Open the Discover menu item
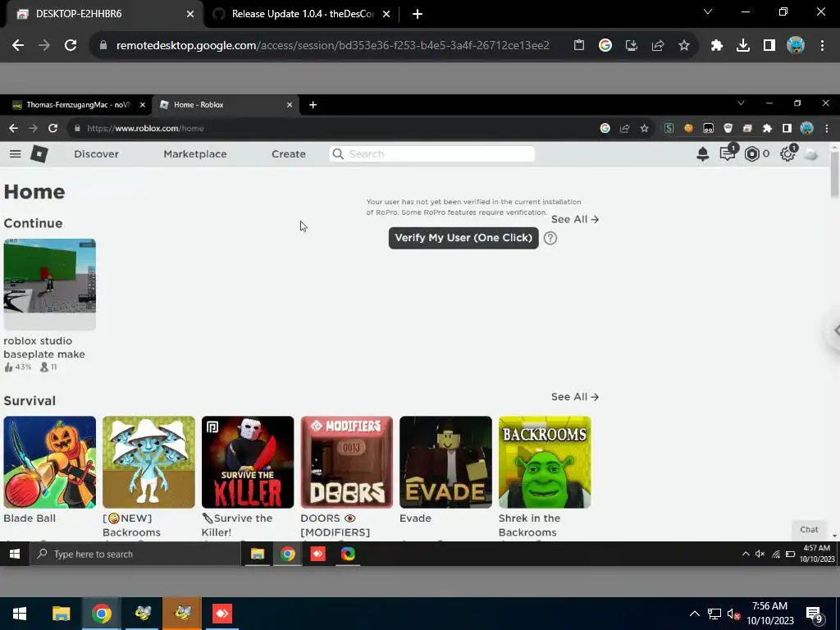This screenshot has width=840, height=630. (97, 154)
